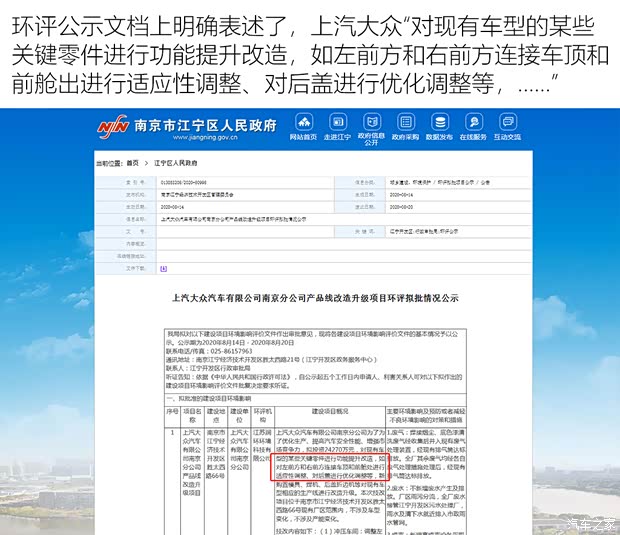Go to 首页 in the breadcrumb

point(132,163)
